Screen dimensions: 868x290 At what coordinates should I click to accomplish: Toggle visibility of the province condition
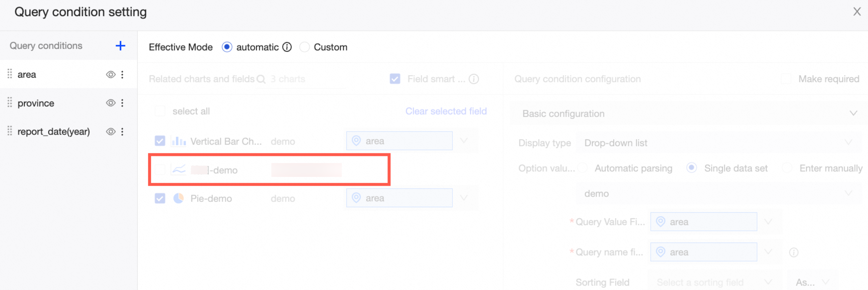click(111, 103)
